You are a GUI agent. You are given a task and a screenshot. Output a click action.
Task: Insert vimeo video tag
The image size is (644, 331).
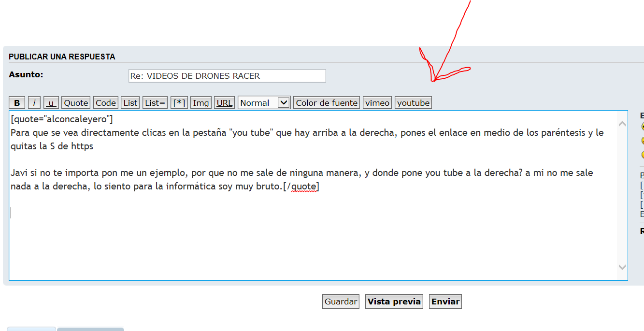(x=377, y=103)
